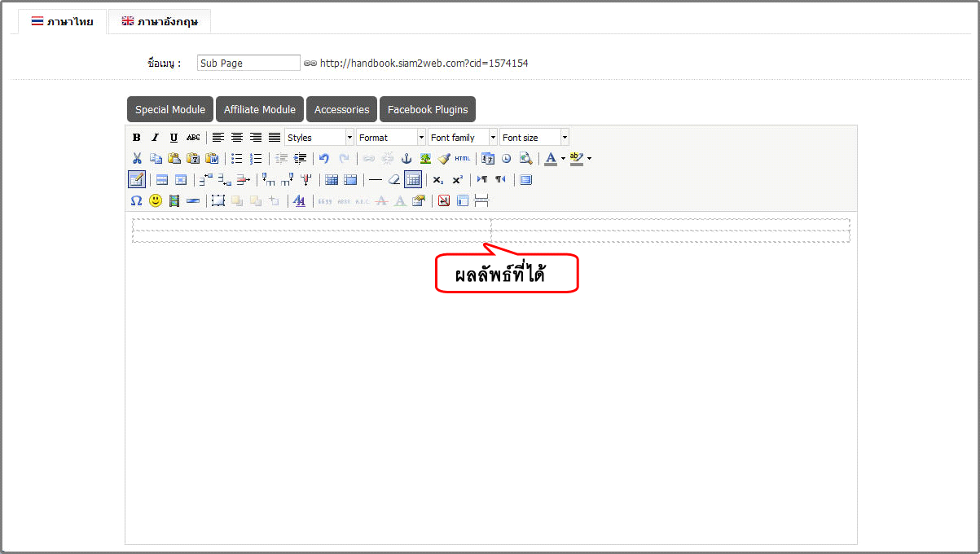980x554 pixels.
Task: Click the Paste clipboard icon
Action: coord(174,159)
